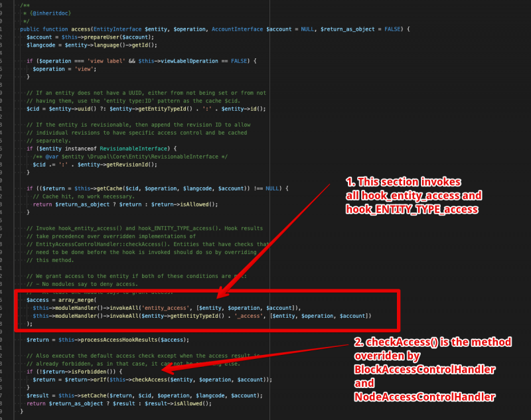The image size is (531, 420).
Task: Click the '// separately.' comment
Action: point(48,141)
